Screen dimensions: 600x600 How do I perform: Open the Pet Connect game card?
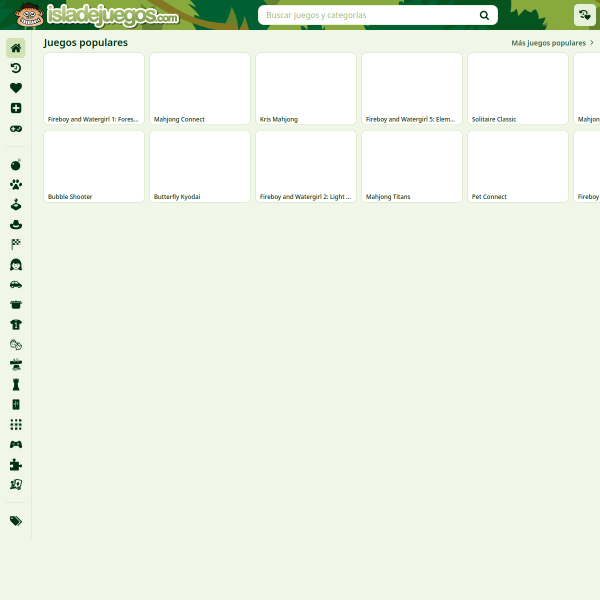click(518, 166)
